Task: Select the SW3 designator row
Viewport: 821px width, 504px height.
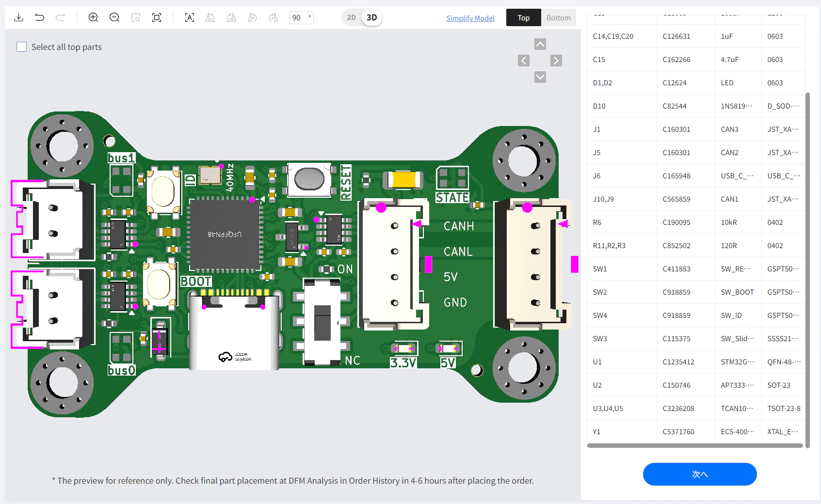Action: coord(696,339)
